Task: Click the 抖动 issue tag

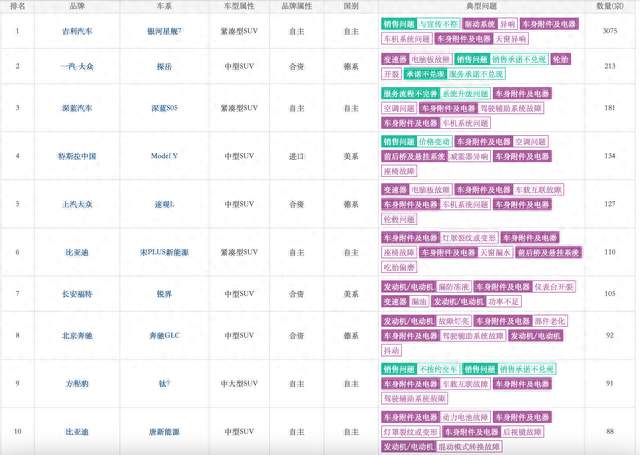Action: 391,351
